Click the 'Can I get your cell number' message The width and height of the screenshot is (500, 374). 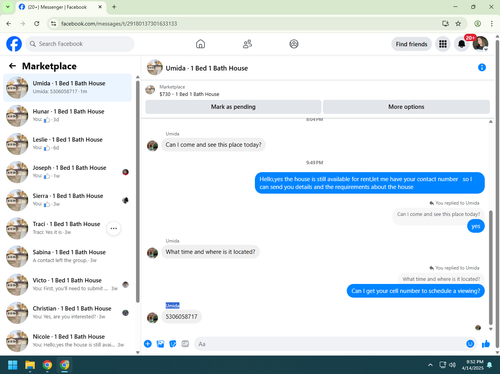click(x=416, y=291)
